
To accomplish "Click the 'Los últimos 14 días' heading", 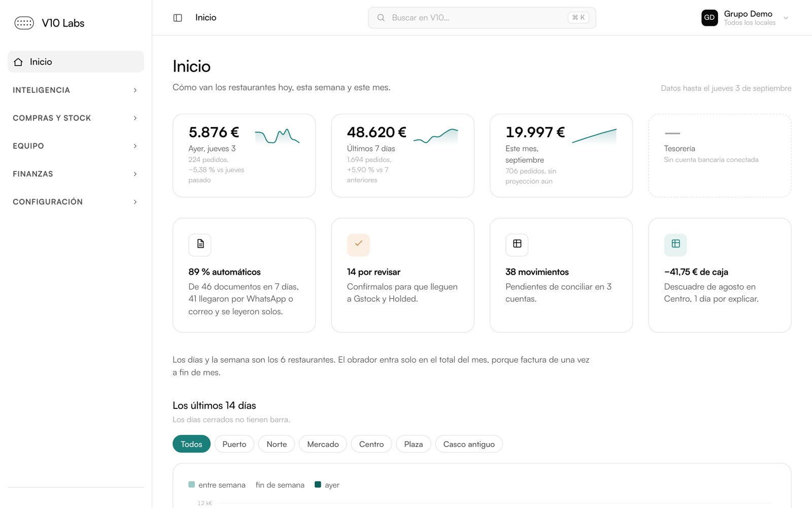I will coord(214,405).
